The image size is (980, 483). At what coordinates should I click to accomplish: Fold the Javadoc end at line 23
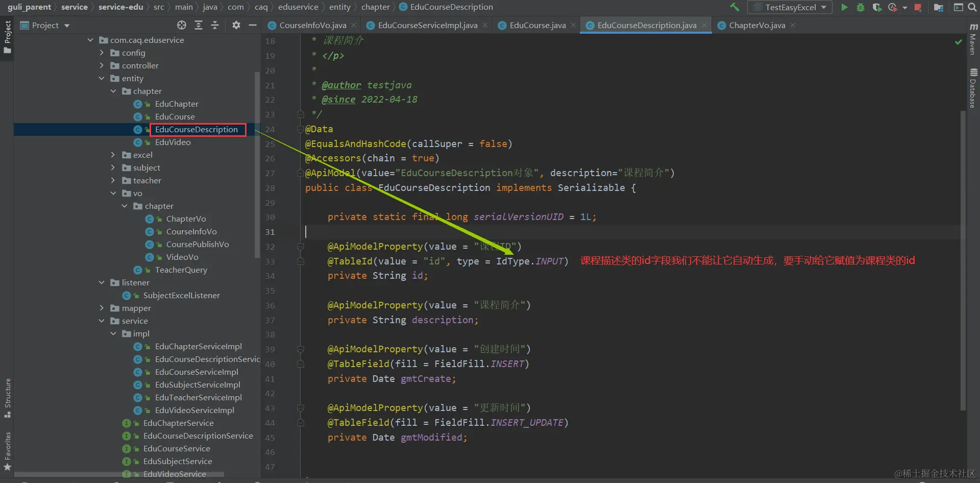pos(301,114)
